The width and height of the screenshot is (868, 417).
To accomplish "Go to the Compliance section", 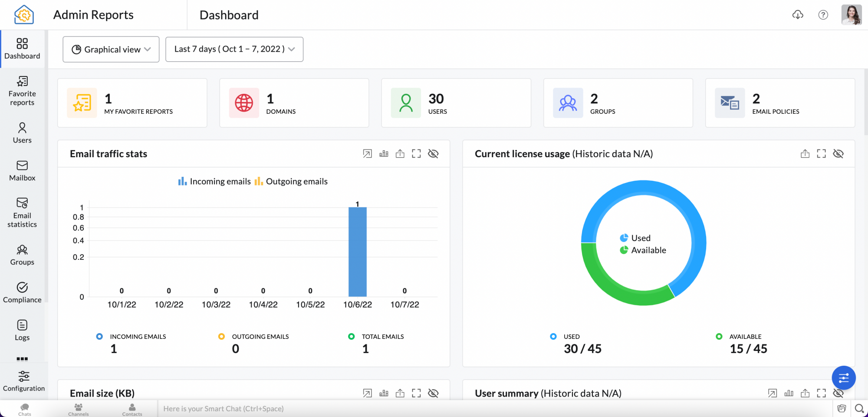I will point(22,292).
